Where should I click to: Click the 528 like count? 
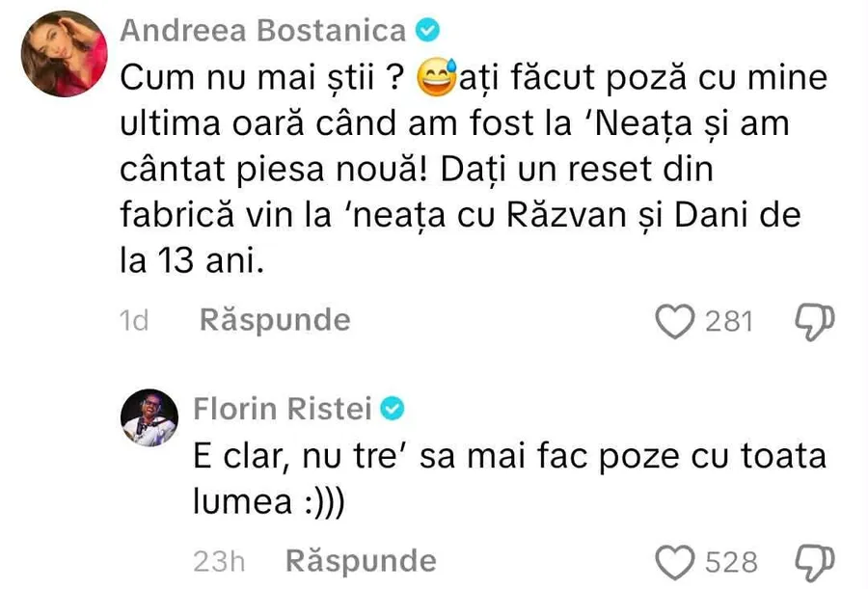(x=731, y=561)
